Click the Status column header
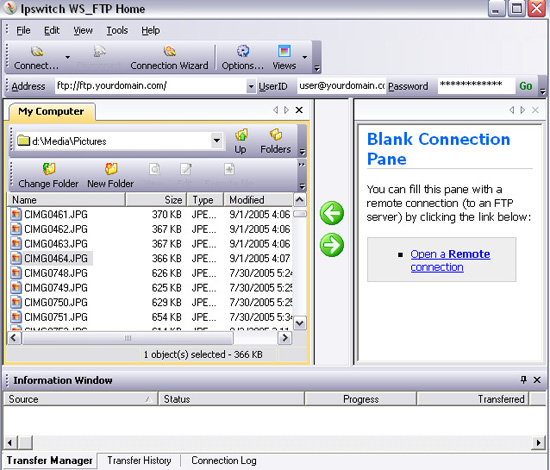 pyautogui.click(x=231, y=399)
